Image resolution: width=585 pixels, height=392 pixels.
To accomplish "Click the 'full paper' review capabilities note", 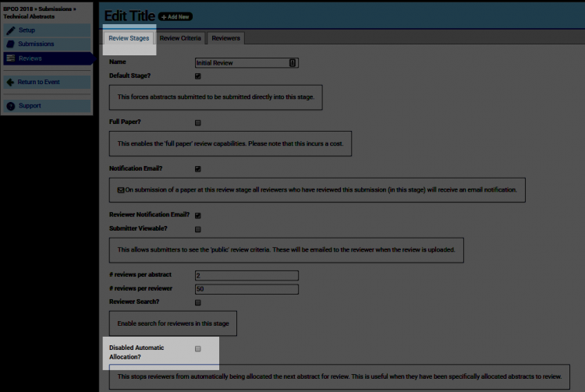I will click(231, 143).
